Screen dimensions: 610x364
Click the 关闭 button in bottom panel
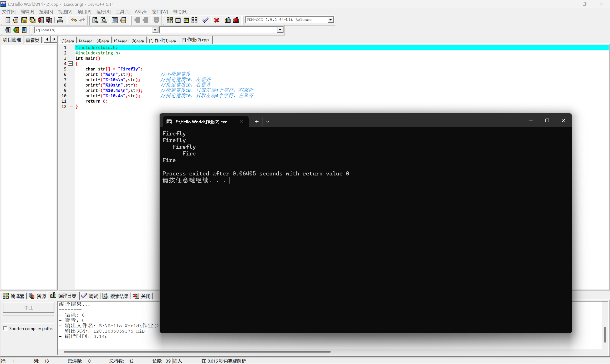pos(142,296)
